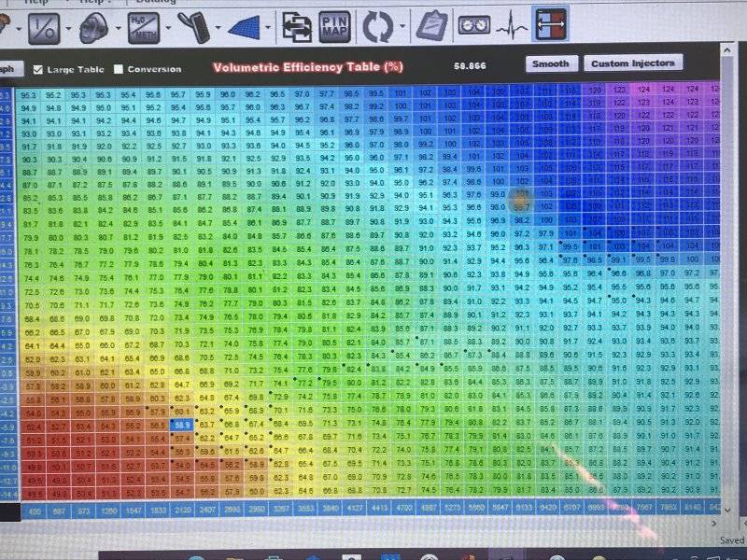Click the 58.866 value readout
Viewport: 747px width, 560px height.
point(470,66)
